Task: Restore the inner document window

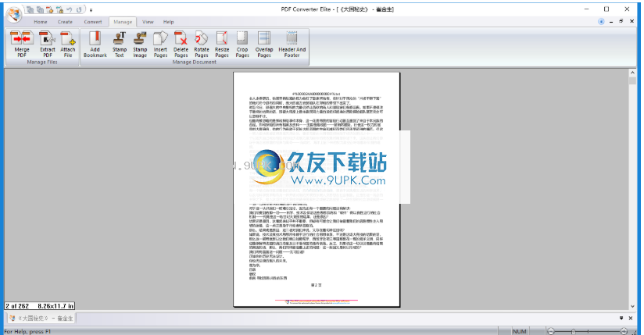Action: click(621, 21)
